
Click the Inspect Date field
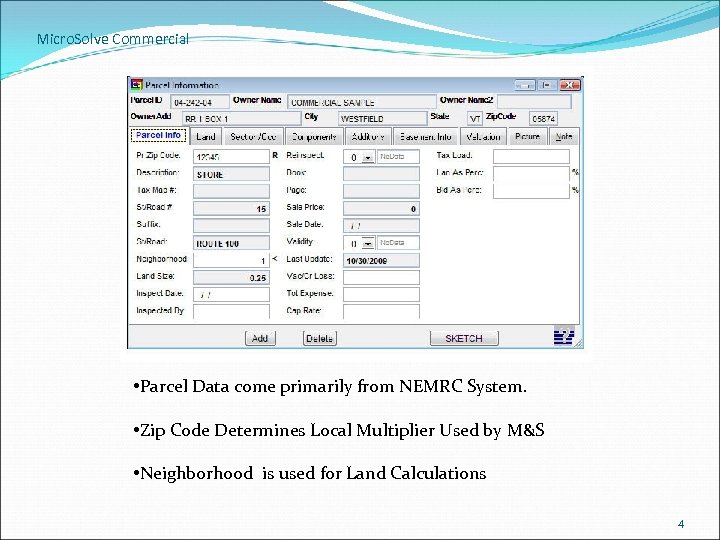(x=231, y=294)
